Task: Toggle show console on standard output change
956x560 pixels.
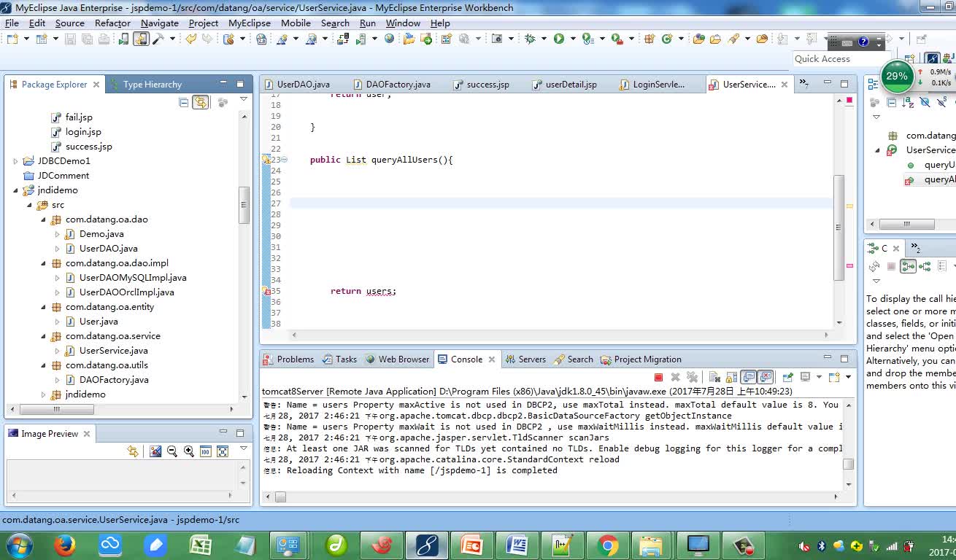Action: pos(748,377)
